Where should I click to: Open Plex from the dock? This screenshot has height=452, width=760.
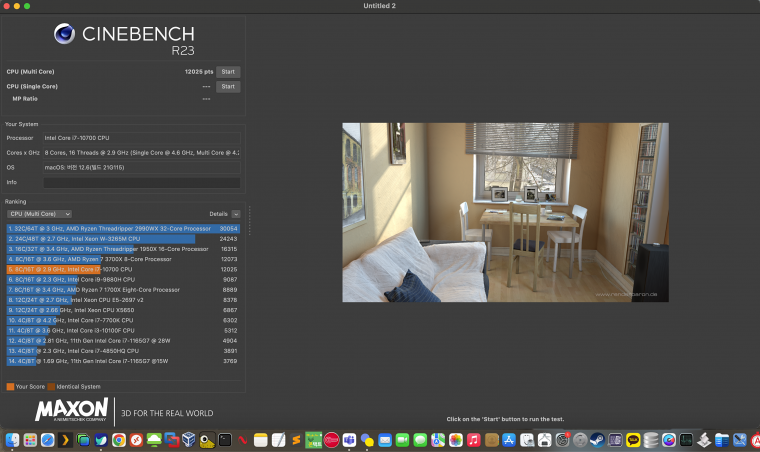pyautogui.click(x=65, y=440)
